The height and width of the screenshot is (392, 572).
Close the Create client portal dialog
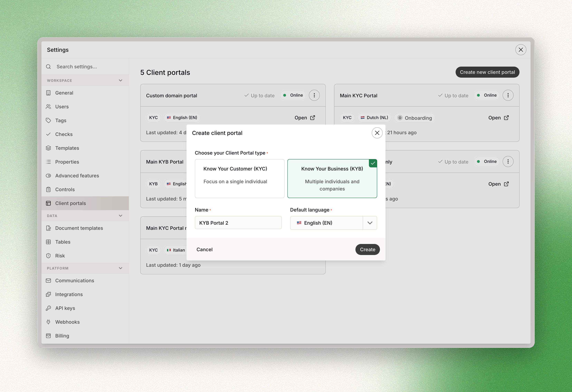point(377,133)
